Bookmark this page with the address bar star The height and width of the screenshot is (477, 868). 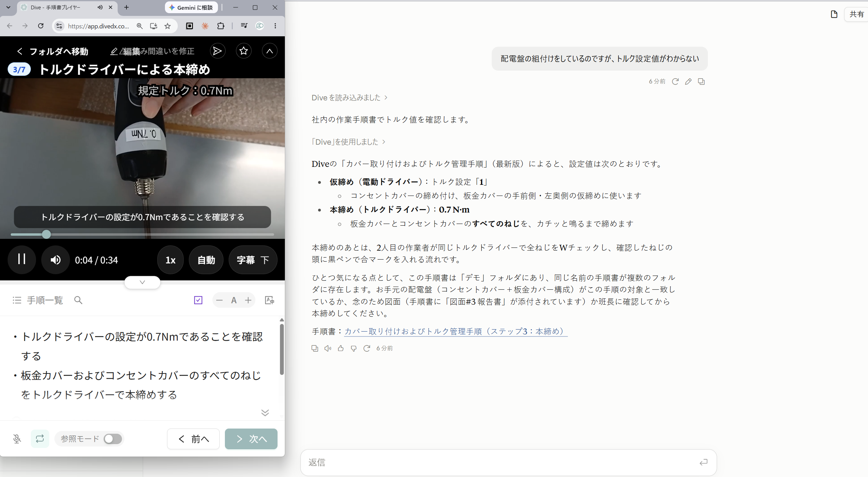(168, 26)
